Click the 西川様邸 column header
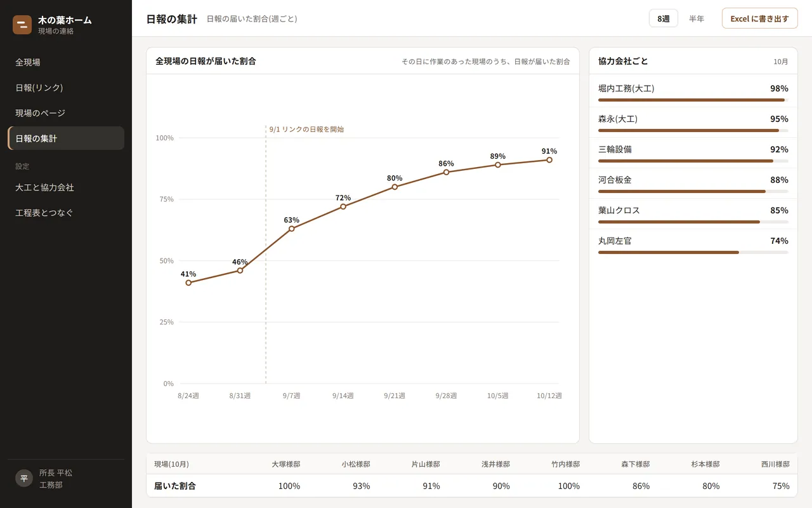Viewport: 812px width, 508px height. point(775,464)
